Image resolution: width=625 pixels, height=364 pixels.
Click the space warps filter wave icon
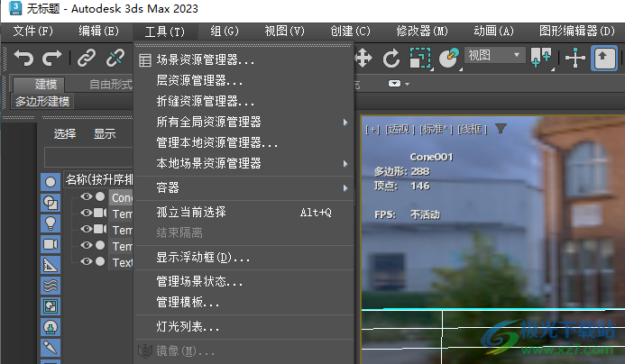[51, 286]
